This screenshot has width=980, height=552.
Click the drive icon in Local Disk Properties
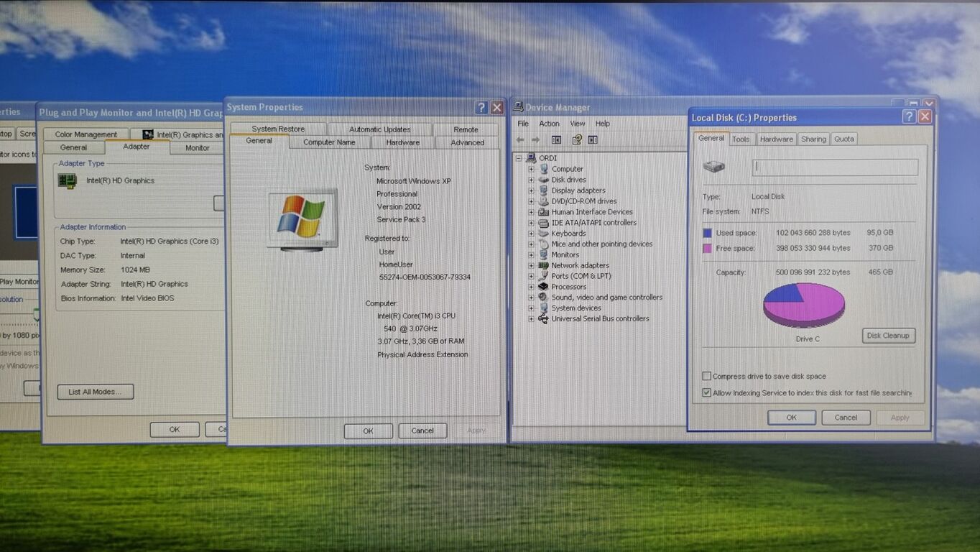[714, 167]
